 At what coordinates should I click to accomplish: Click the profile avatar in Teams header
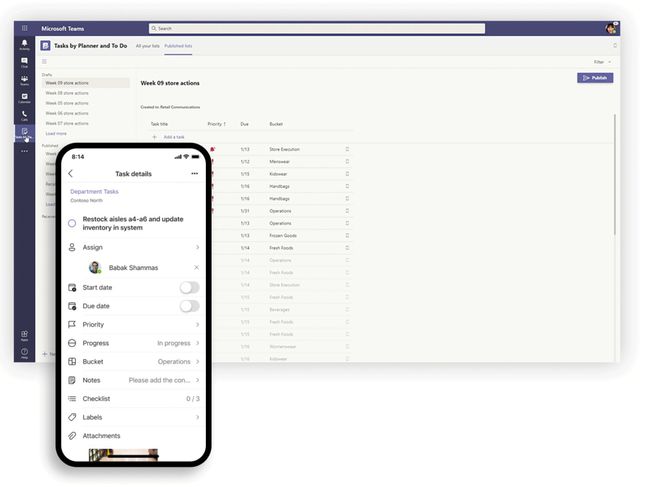click(x=611, y=28)
